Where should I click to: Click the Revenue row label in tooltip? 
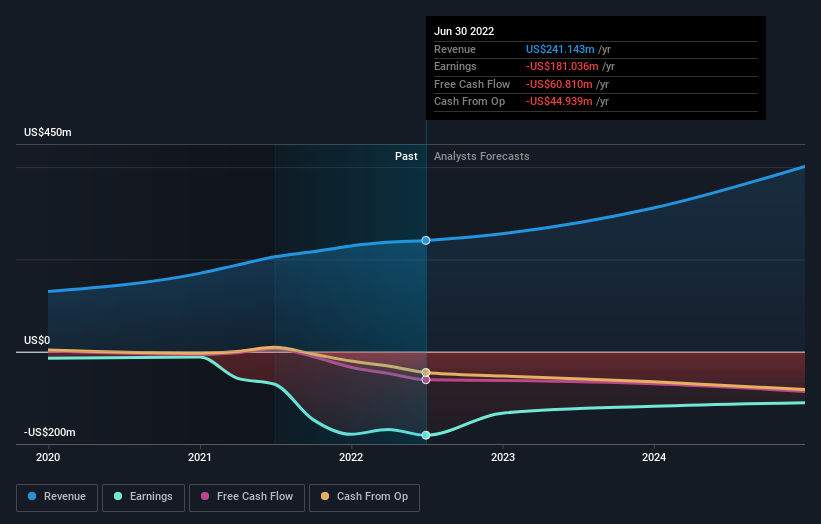pyautogui.click(x=454, y=49)
